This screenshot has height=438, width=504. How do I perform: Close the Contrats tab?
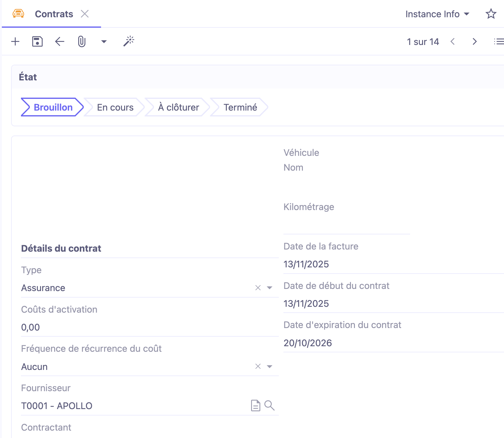tap(85, 14)
